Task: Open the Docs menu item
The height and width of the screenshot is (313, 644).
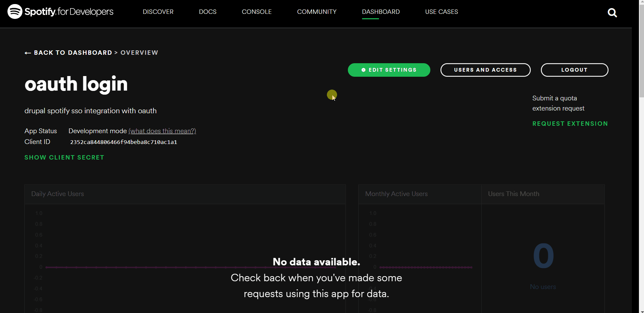Action: pyautogui.click(x=208, y=12)
